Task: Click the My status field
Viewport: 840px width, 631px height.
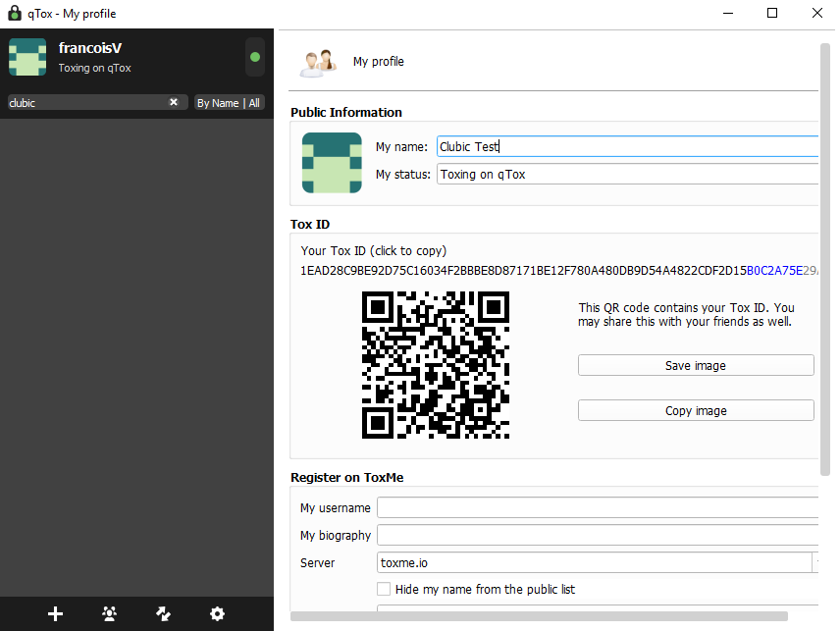Action: (x=627, y=175)
